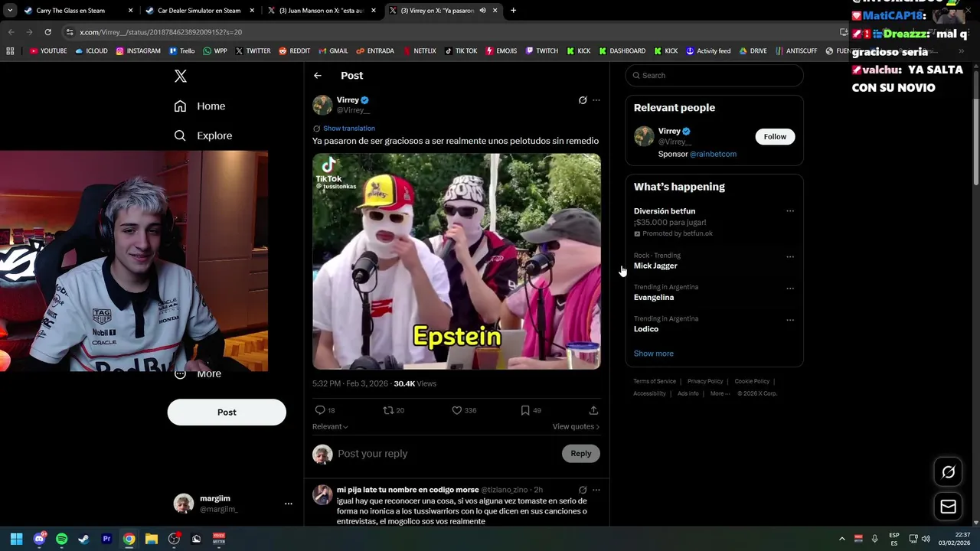Open options for tiziano_zino's reply
Image resolution: width=980 pixels, height=551 pixels.
(596, 490)
